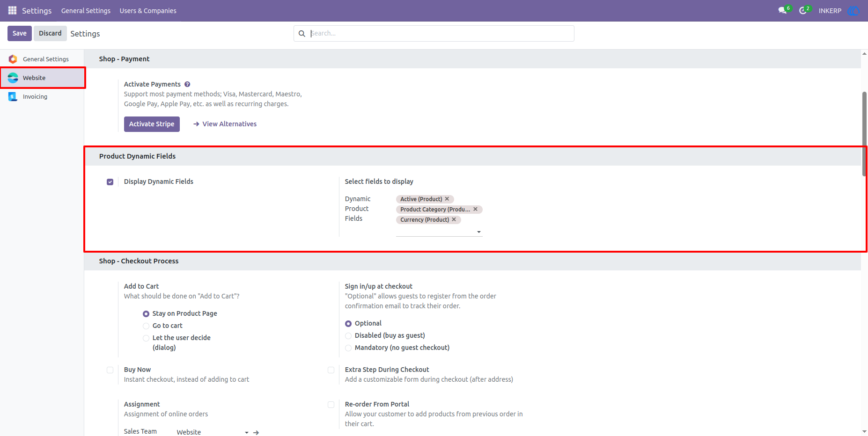This screenshot has width=868, height=436.
Task: Click the Activate Stripe button
Action: [152, 124]
